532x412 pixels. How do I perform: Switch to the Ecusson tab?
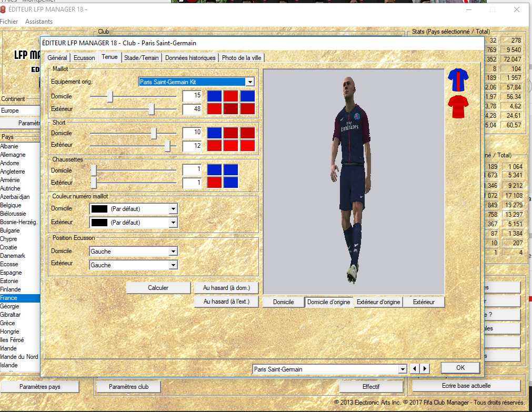click(x=84, y=58)
